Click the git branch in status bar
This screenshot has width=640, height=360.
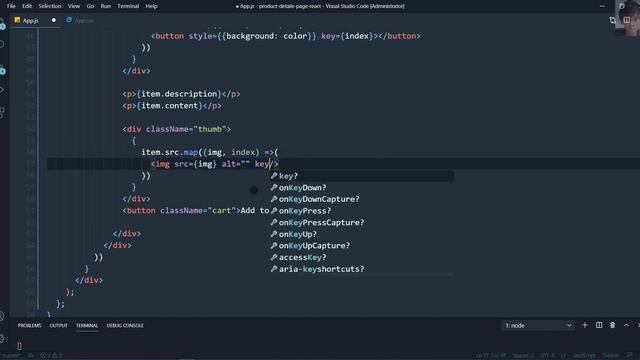point(10,356)
